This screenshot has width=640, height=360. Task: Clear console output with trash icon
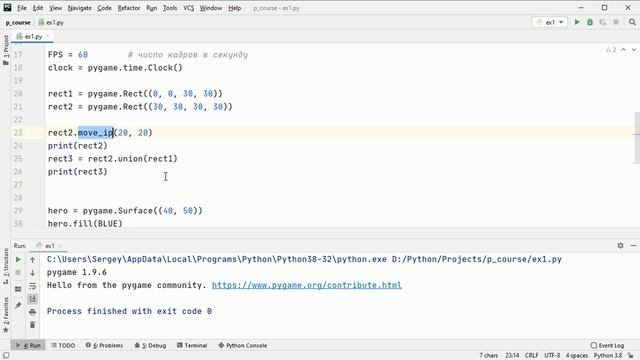(32, 325)
